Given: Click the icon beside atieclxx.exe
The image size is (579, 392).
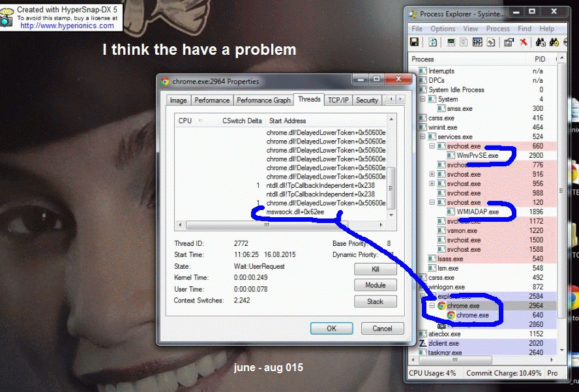Looking at the screenshot, I should point(423,334).
